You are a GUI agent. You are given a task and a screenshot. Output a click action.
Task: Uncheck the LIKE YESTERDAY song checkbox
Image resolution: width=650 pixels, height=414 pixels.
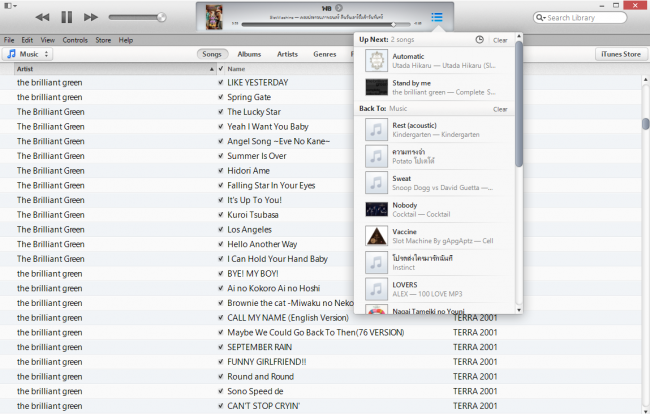(221, 82)
